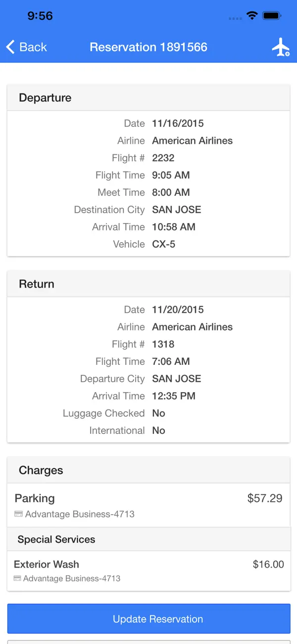Screen dimensions: 297x644
Task: Go Back using the Back text link
Action: click(x=33, y=47)
